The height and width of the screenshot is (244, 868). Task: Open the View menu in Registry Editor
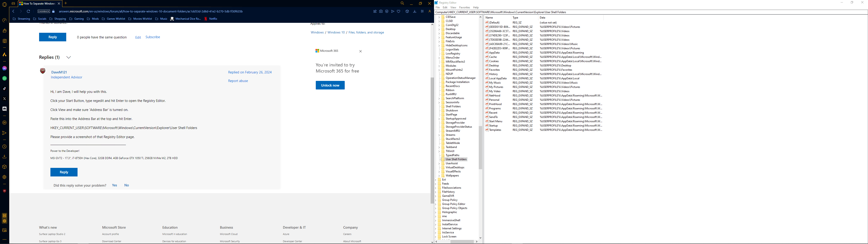click(453, 7)
